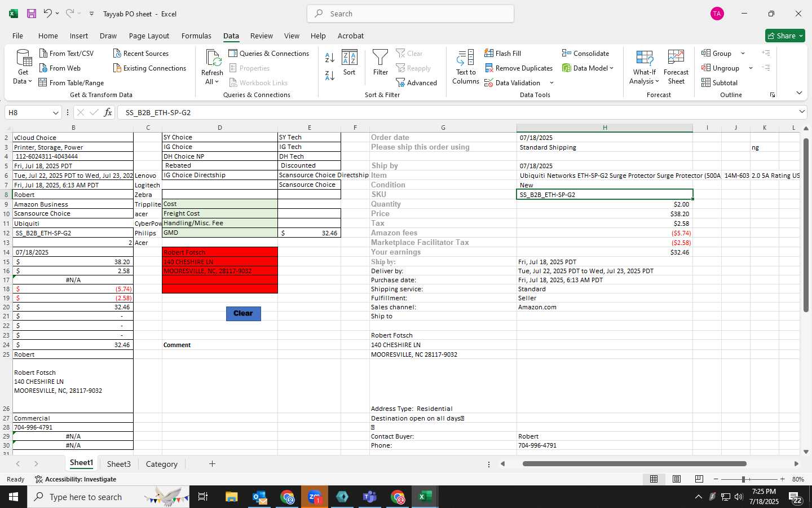Screen dimensions: 812x508
Task: Customize Quick Access Toolbar dropdown
Action: point(91,14)
